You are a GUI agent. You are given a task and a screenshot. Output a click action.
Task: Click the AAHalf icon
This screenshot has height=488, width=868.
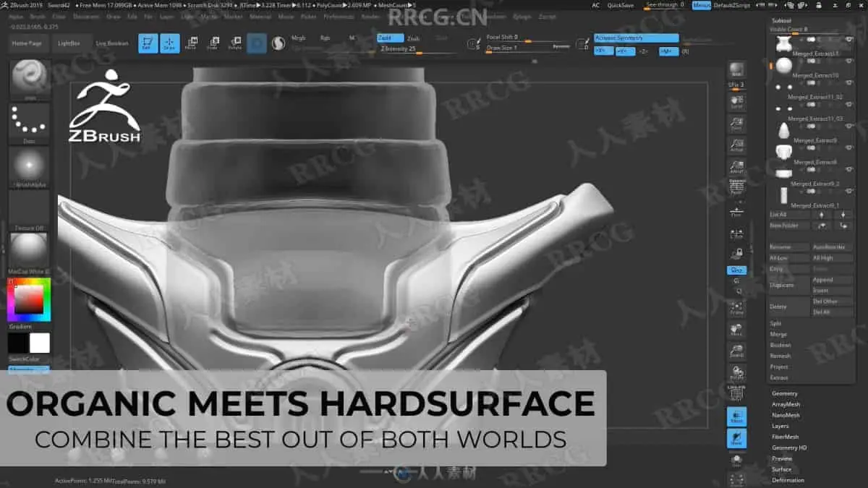click(736, 167)
